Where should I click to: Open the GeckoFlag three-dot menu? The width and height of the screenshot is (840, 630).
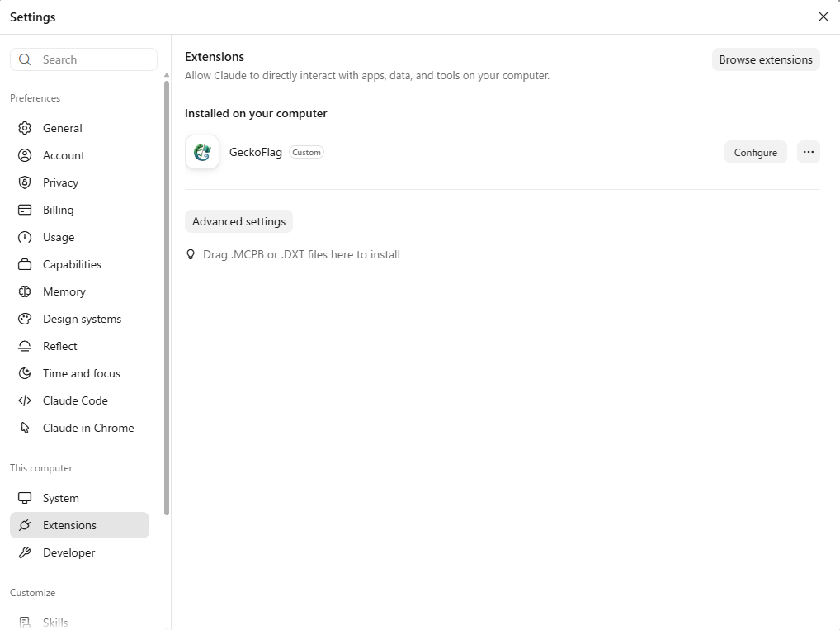(x=809, y=152)
